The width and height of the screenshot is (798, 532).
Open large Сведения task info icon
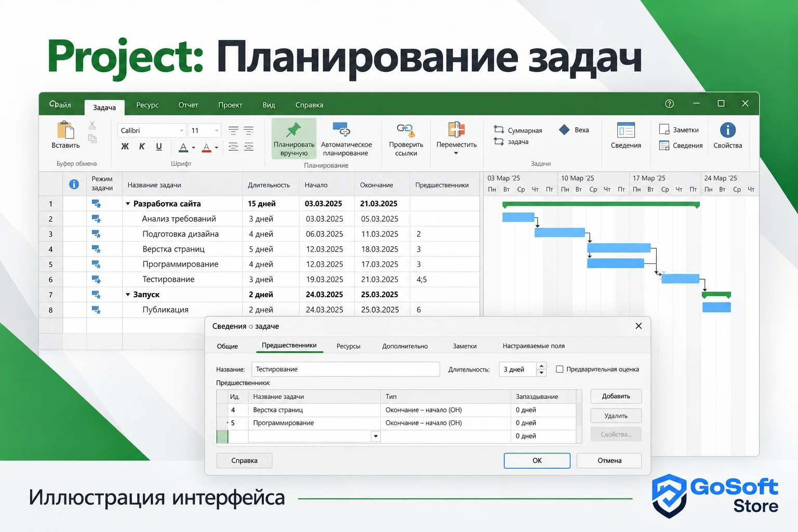pyautogui.click(x=626, y=130)
